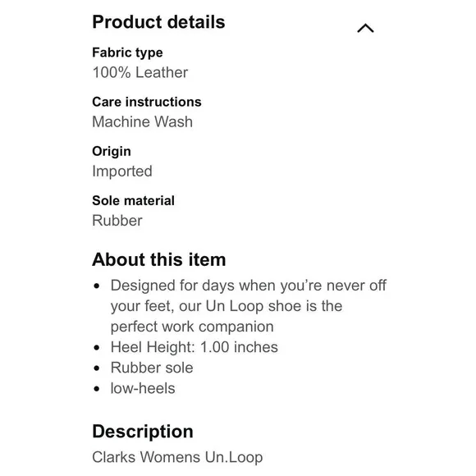
Task: Click the Un Loop shoe bullet text
Action: click(x=249, y=306)
